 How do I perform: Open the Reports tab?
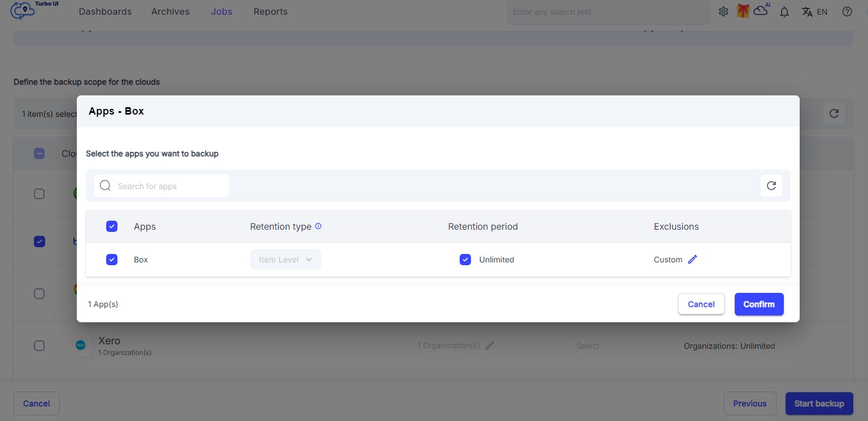(x=271, y=11)
